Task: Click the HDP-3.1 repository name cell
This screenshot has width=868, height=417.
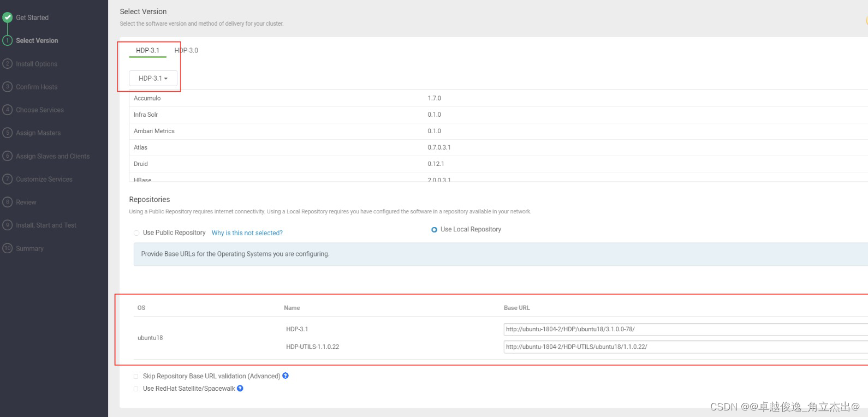Action: [297, 329]
